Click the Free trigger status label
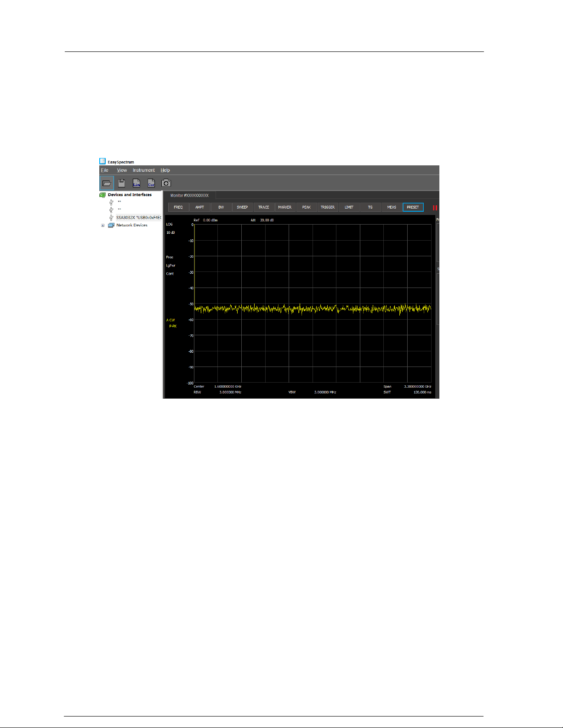The height and width of the screenshot is (728, 563). [x=170, y=257]
